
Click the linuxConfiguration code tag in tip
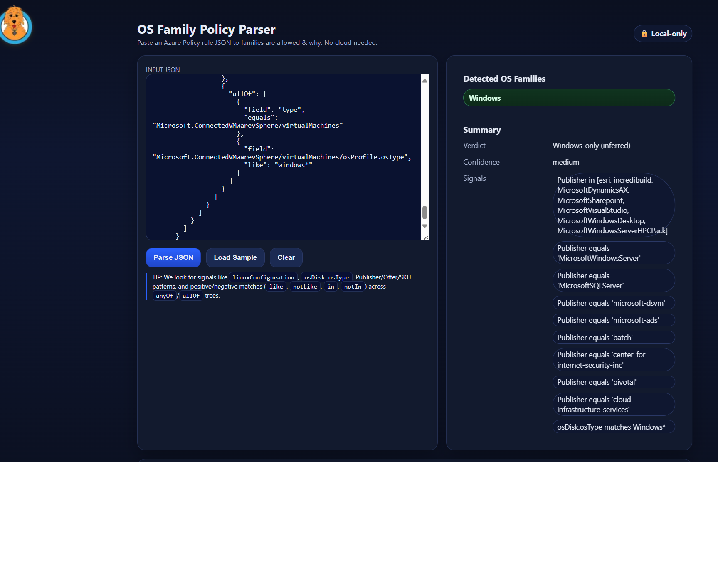(x=263, y=277)
